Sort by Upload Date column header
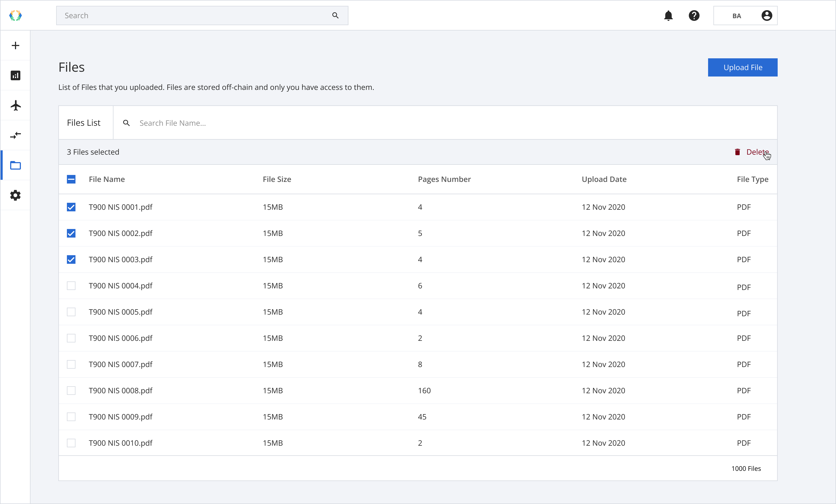 coord(604,179)
